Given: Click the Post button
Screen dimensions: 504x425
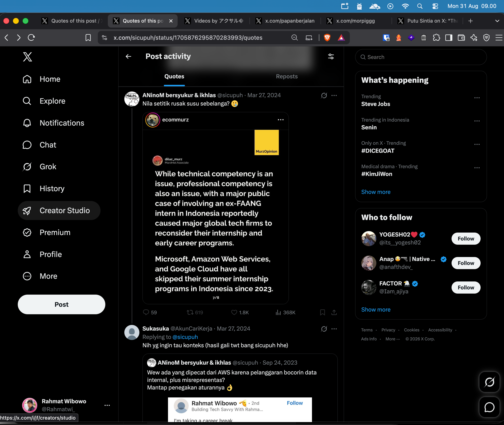Looking at the screenshot, I should click(x=61, y=304).
